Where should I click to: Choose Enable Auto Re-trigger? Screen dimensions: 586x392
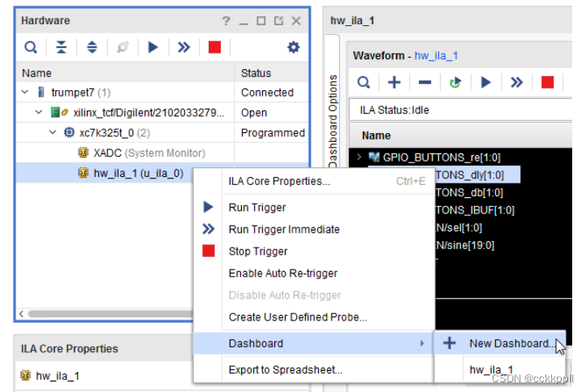(314, 274)
